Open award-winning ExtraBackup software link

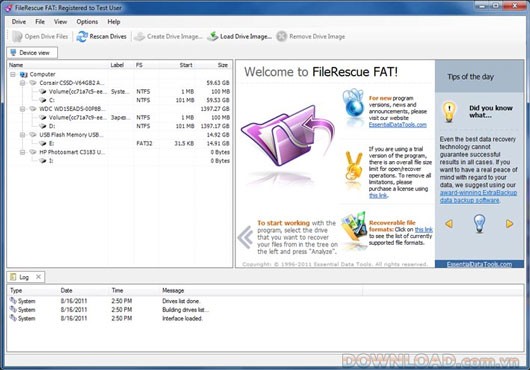click(x=478, y=196)
